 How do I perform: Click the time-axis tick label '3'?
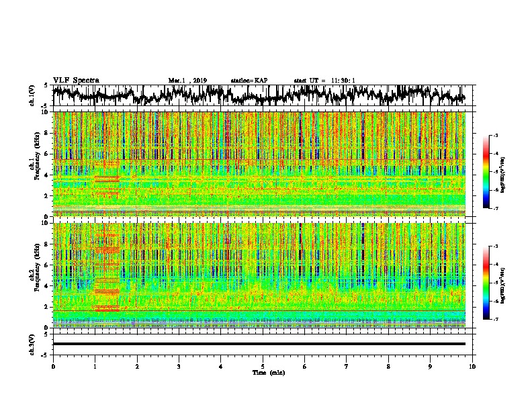pos(179,367)
